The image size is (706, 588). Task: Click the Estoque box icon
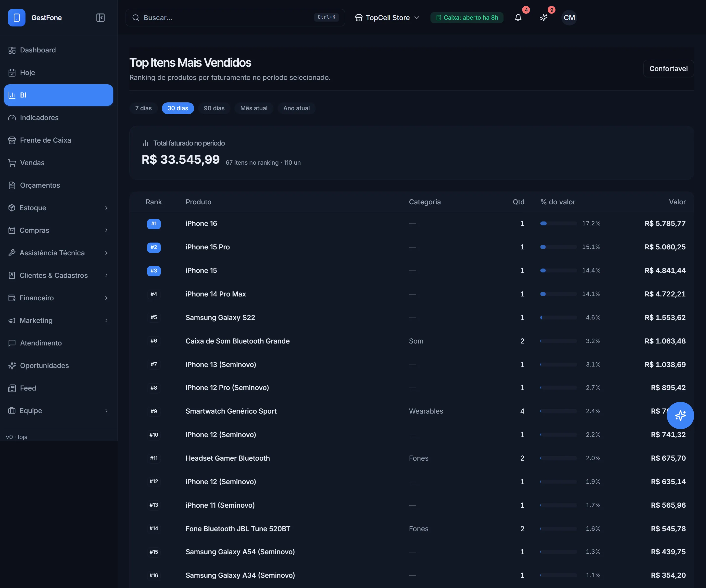coord(12,208)
